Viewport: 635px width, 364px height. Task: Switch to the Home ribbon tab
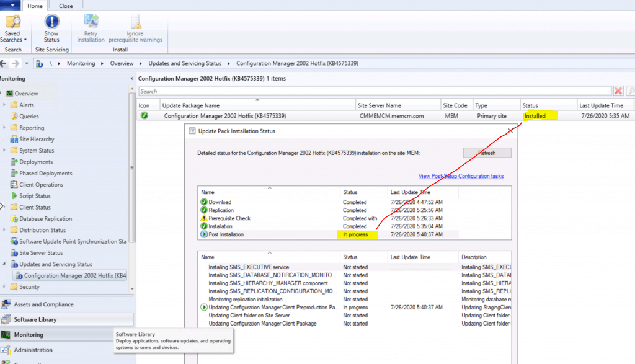pyautogui.click(x=35, y=6)
